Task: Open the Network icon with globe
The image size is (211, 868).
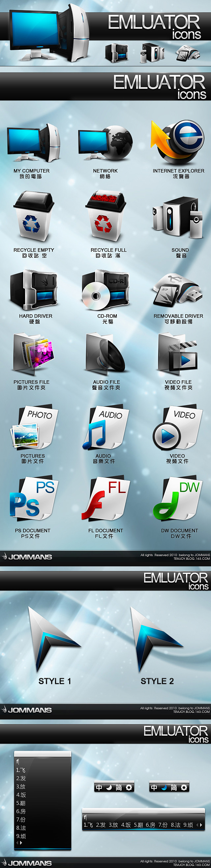Action: (105, 143)
